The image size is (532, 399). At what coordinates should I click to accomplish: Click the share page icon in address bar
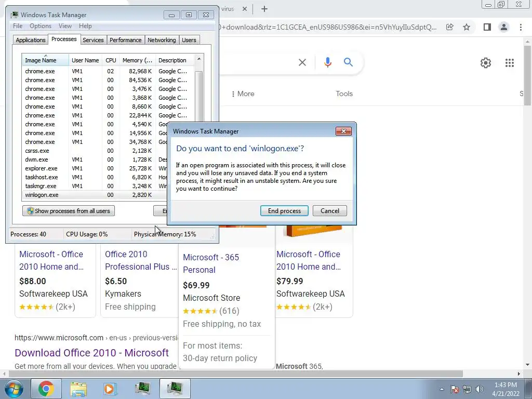(449, 27)
